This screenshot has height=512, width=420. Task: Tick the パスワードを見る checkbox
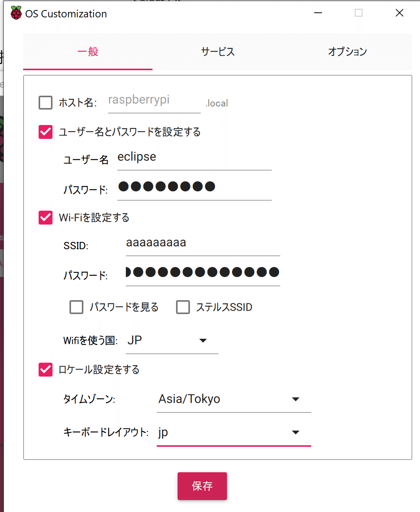coord(76,307)
